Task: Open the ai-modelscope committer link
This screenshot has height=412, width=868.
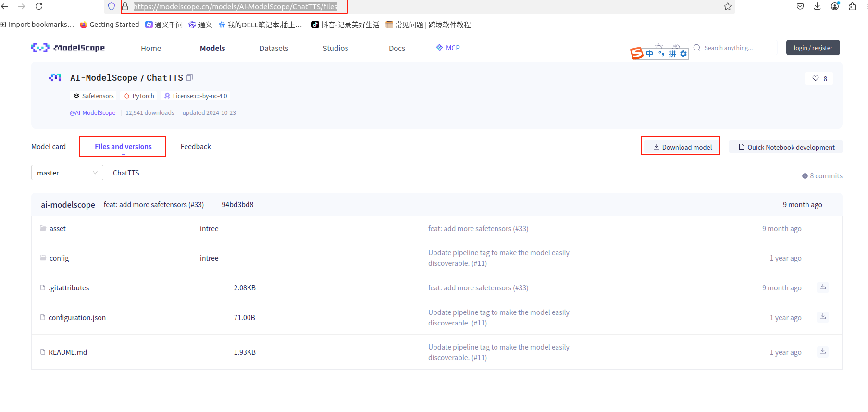Action: coord(68,205)
